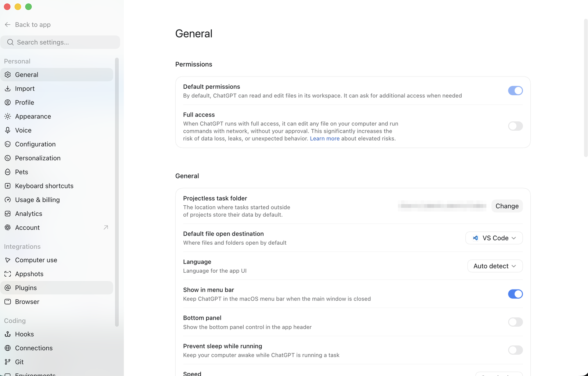Screen dimensions: 588x376
Task: Open the Auto detect language dropdown
Action: coord(495,266)
